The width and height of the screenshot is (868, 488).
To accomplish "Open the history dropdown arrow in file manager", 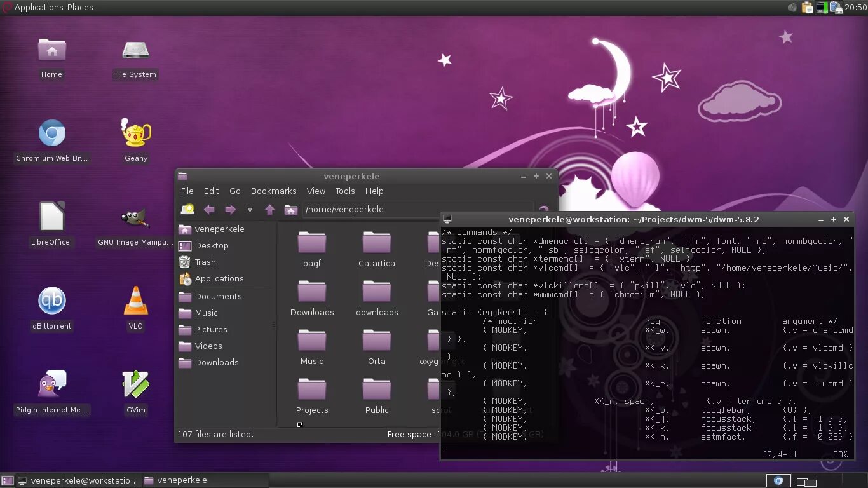I will coord(250,210).
